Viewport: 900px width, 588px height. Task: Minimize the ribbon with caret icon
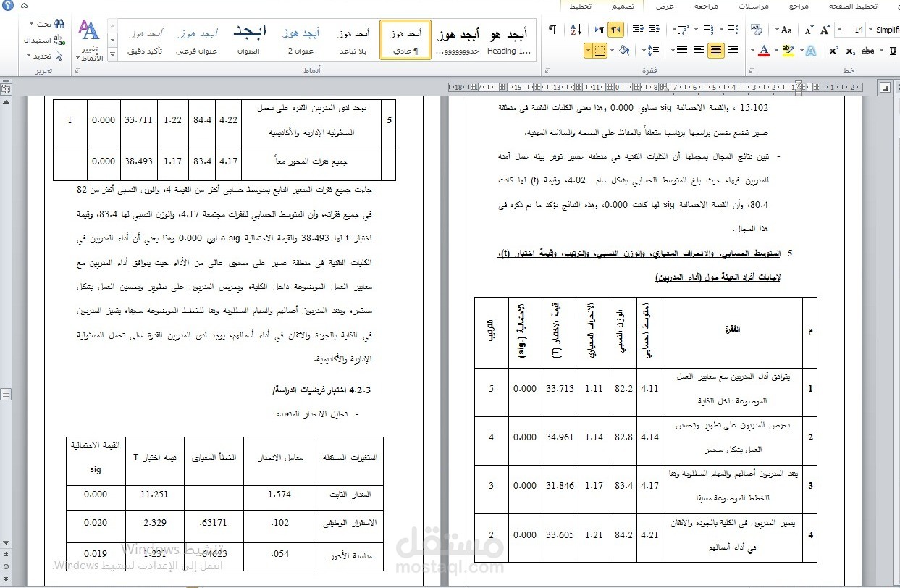tap(23, 6)
